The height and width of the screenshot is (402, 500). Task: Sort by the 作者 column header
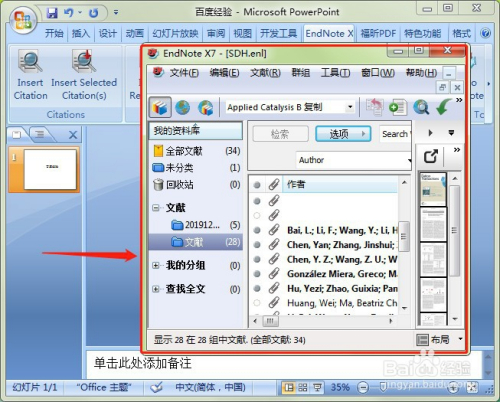(340, 184)
